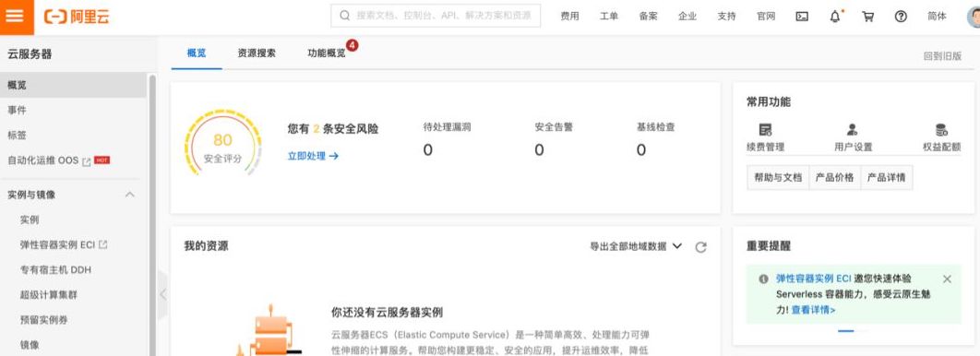
Task: Click the 云服务器 sidebar title
Action: (x=30, y=54)
